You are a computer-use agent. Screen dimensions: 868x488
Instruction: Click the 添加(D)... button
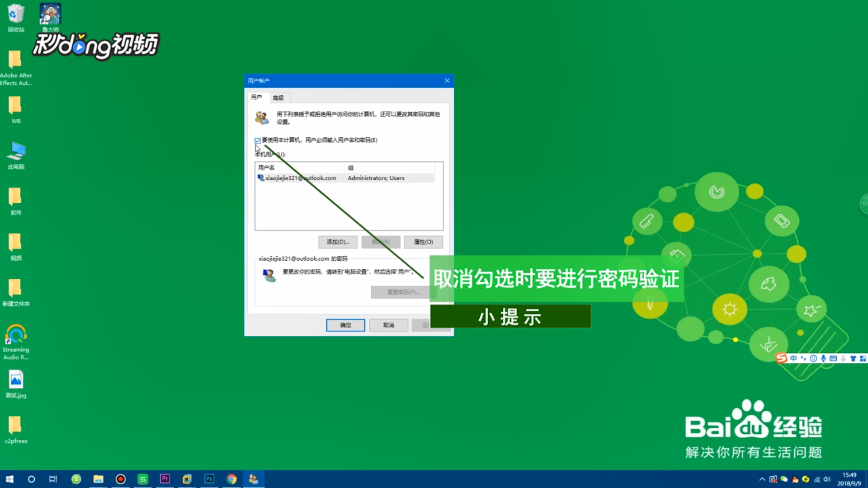pos(338,242)
